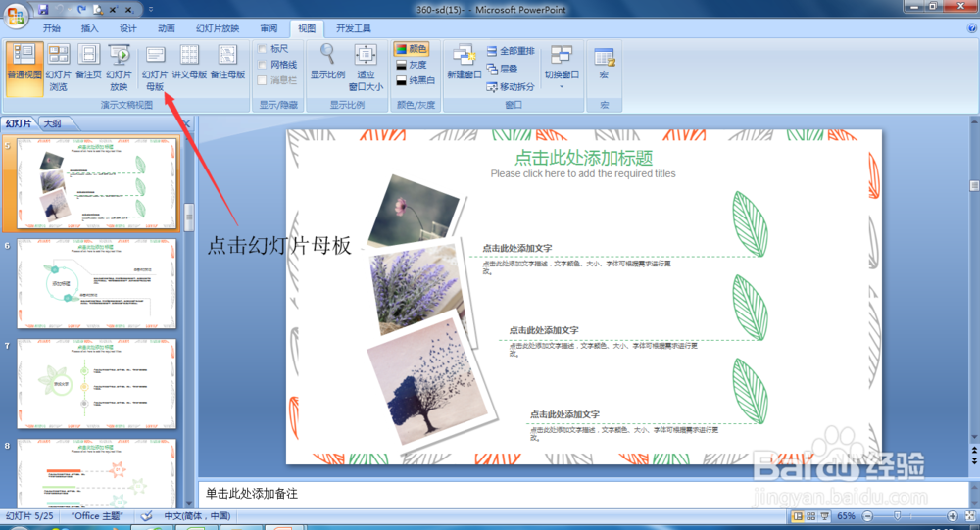Open the undo history dropdown arrow
980x530 pixels.
click(x=70, y=10)
